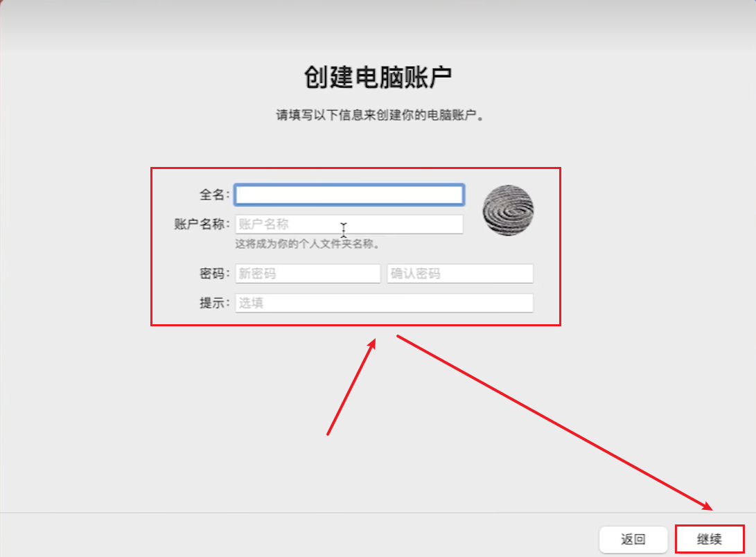Click the 请填写以下信息 subtitle text
The image size is (756, 557).
(x=378, y=113)
